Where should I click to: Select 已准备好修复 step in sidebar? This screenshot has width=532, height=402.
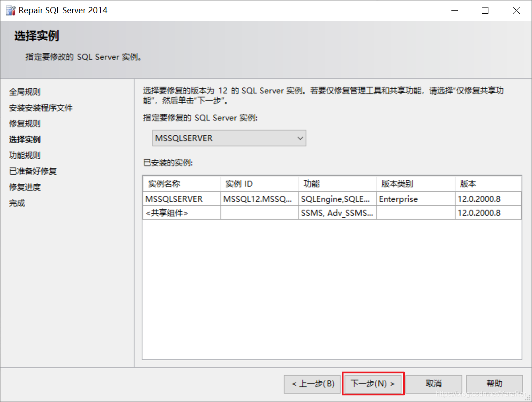(x=33, y=171)
